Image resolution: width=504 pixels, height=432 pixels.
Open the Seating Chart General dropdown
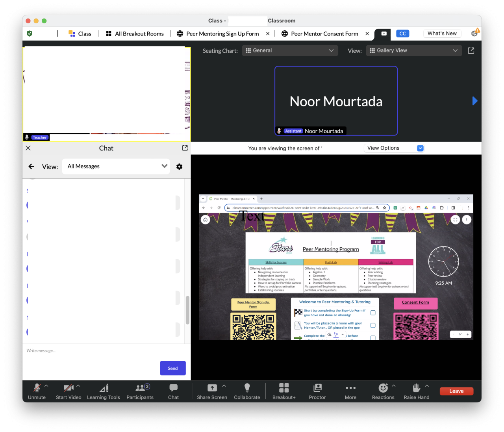290,50
